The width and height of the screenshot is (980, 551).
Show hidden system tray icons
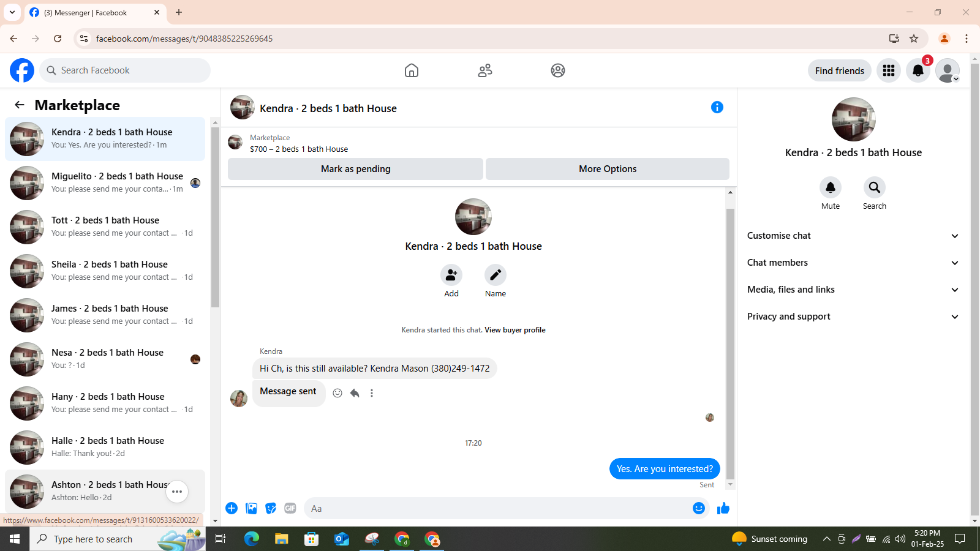826,539
